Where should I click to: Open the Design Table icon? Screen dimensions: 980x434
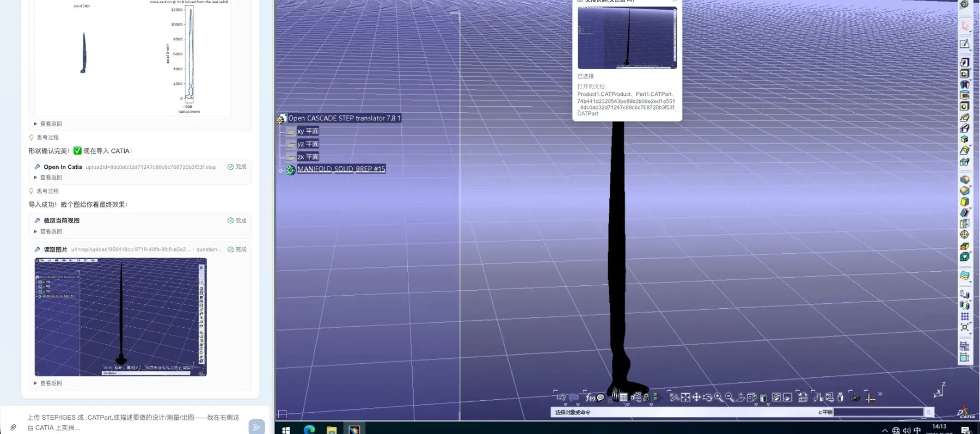tap(623, 398)
